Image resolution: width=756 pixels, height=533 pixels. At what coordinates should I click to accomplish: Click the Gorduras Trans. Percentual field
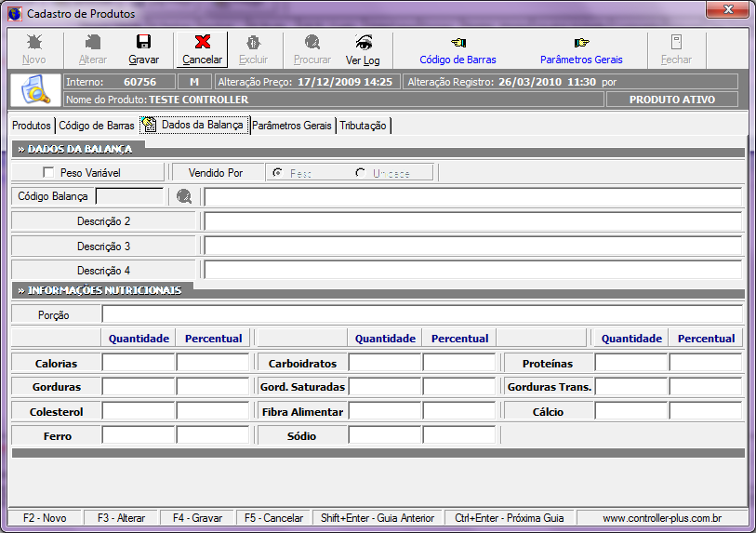click(x=706, y=386)
